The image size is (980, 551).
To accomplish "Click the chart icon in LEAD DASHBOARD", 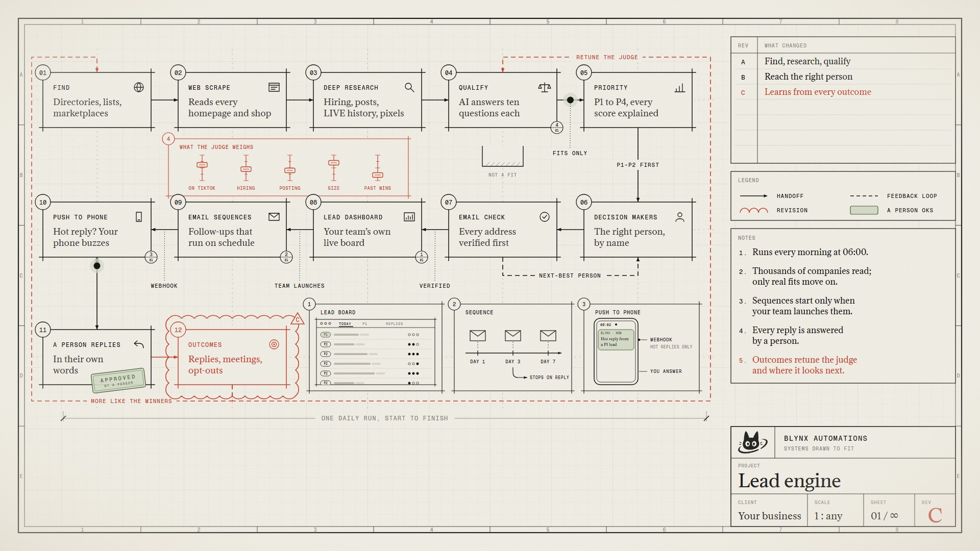I will pyautogui.click(x=409, y=217).
